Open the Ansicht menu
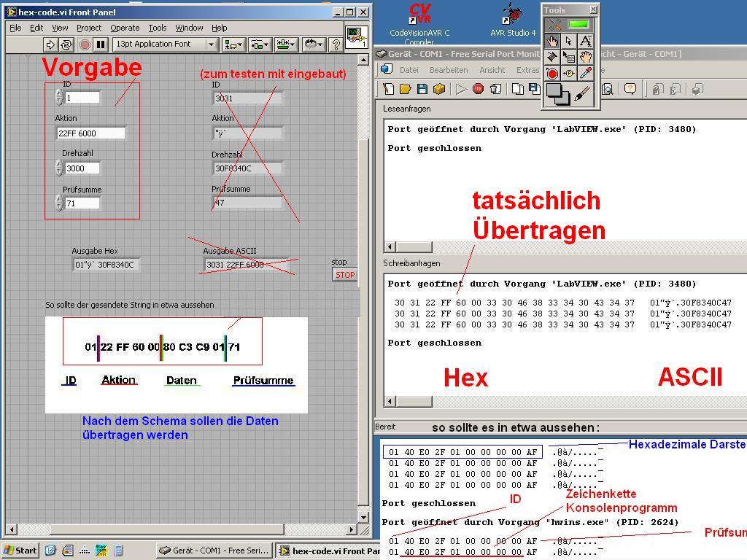 pyautogui.click(x=492, y=70)
